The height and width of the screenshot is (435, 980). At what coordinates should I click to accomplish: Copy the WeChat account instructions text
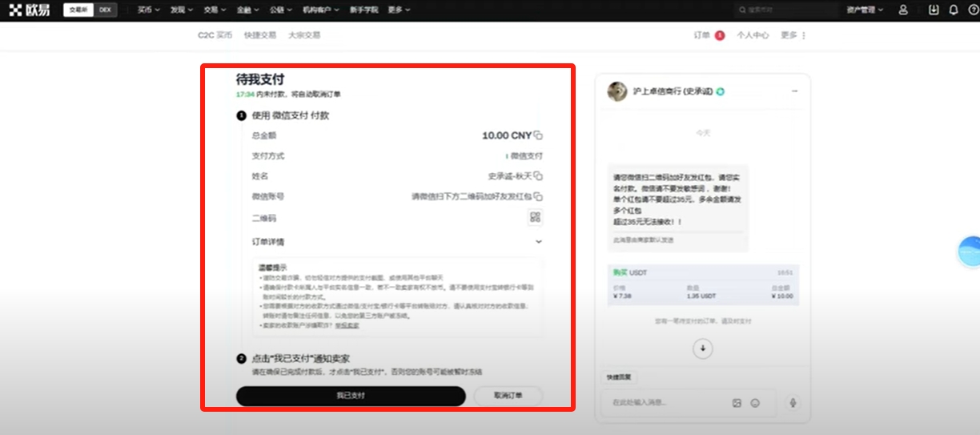point(539,196)
